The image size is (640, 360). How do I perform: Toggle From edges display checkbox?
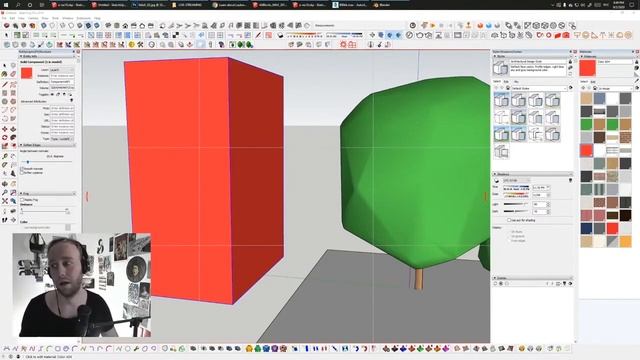click(509, 241)
